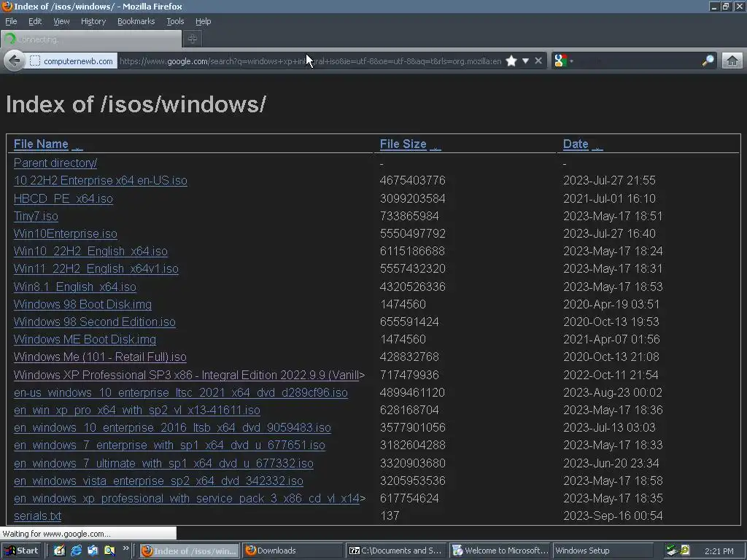Image resolution: width=747 pixels, height=560 pixels.
Task: Click the Start button
Action: click(x=21, y=551)
